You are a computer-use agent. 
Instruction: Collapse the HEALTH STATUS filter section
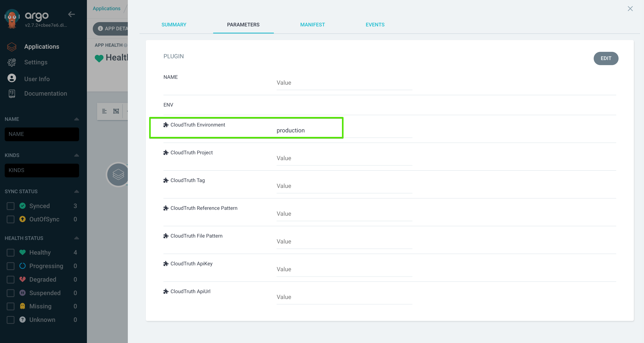[x=77, y=238]
